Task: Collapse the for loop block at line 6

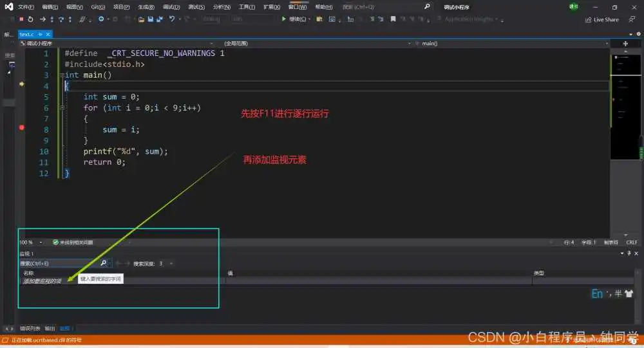Action: click(62, 108)
